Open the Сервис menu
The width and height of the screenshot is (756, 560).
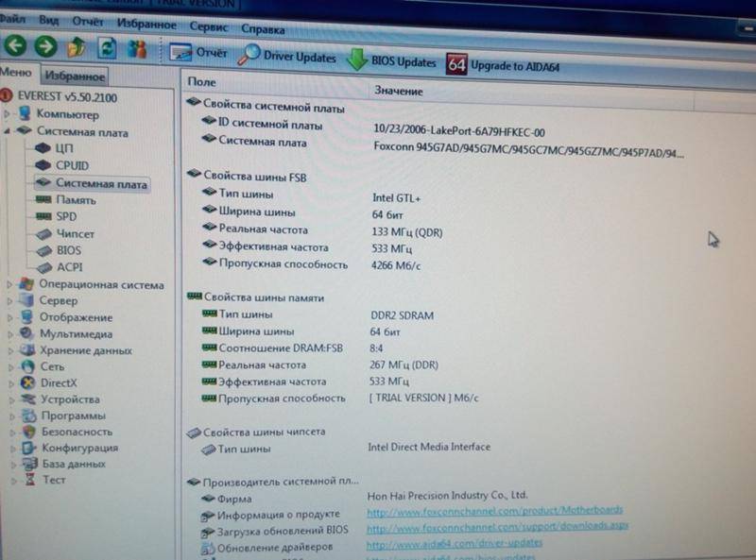pyautogui.click(x=208, y=27)
